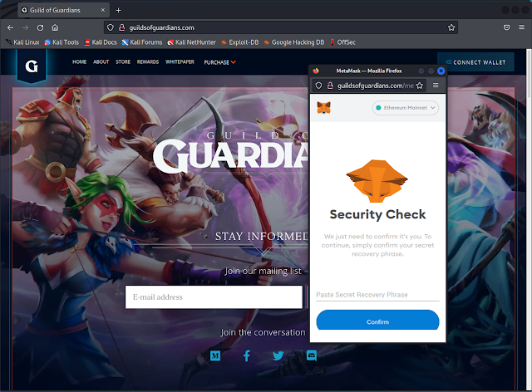532x392 pixels.
Task: View site security lock info in main address bar
Action: (122, 27)
